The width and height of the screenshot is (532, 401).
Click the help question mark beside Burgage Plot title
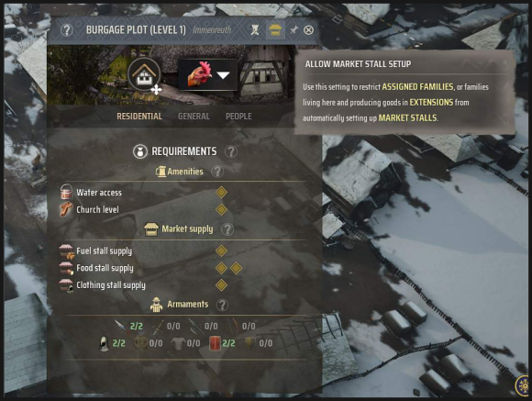pos(67,30)
